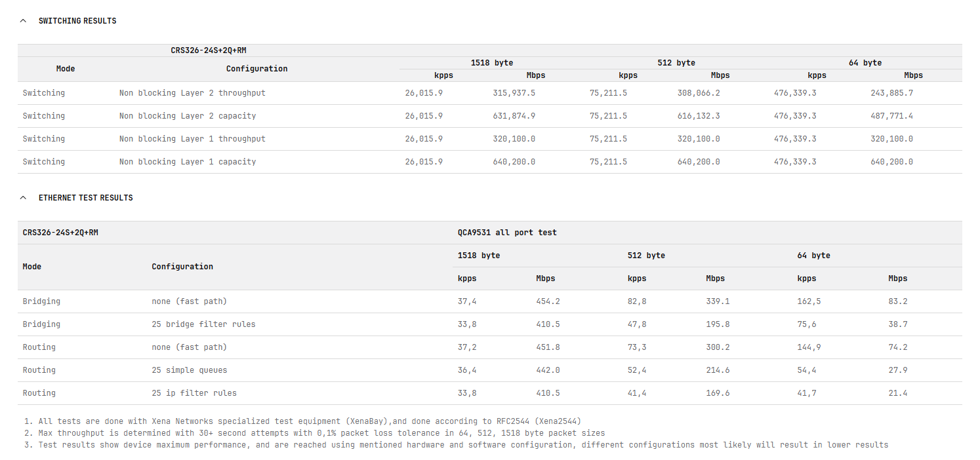980x460 pixels.
Task: Click the 339.1 Mbps value
Action: [718, 301]
